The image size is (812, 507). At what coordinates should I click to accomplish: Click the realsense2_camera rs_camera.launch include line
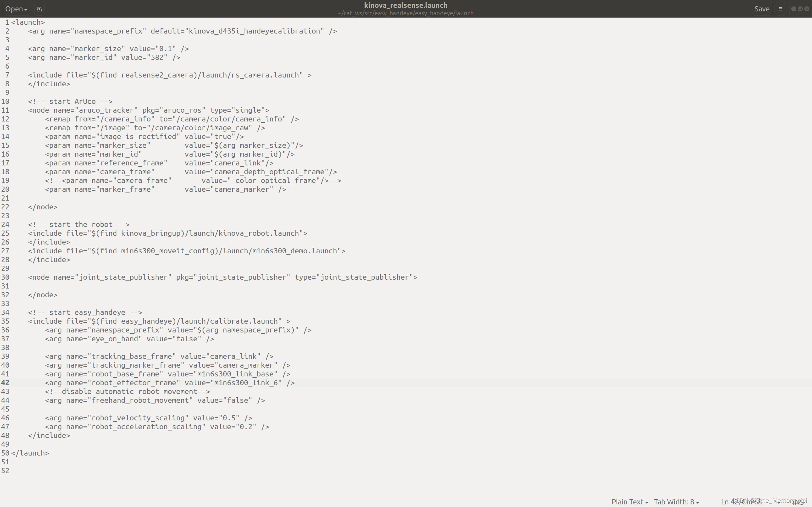click(x=170, y=75)
